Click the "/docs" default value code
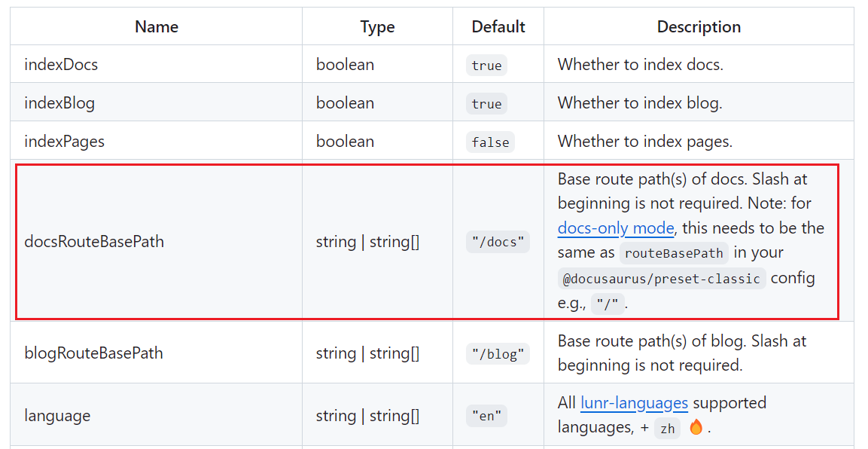 coord(498,242)
